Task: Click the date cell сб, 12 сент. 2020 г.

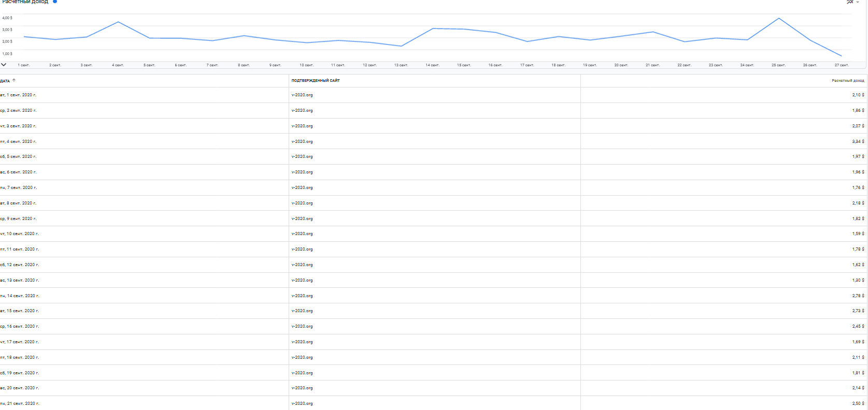Action: [19, 265]
